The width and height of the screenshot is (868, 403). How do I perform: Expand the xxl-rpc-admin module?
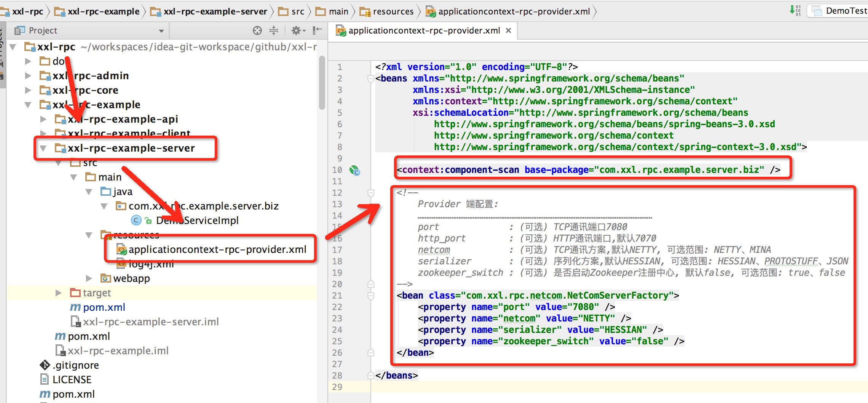pyautogui.click(x=28, y=76)
